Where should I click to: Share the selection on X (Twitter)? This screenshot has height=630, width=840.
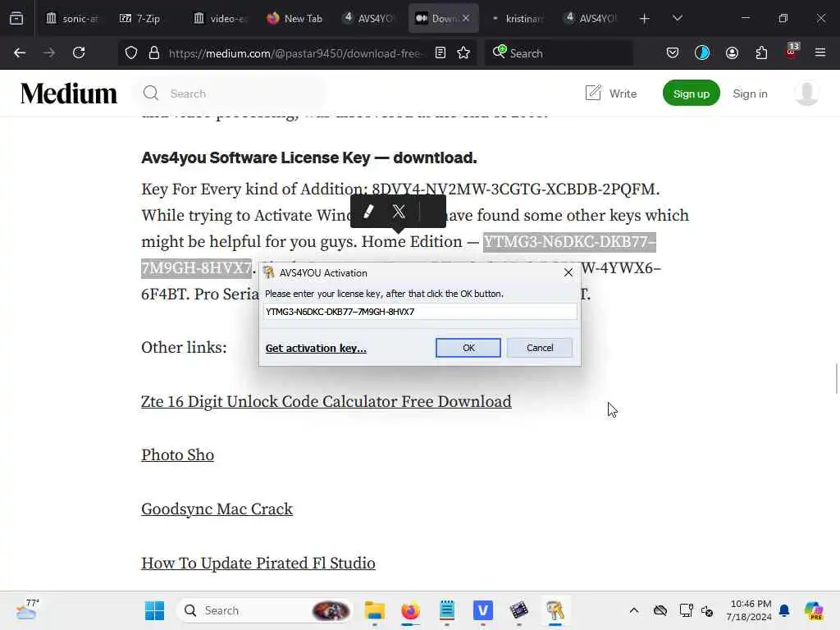399,211
